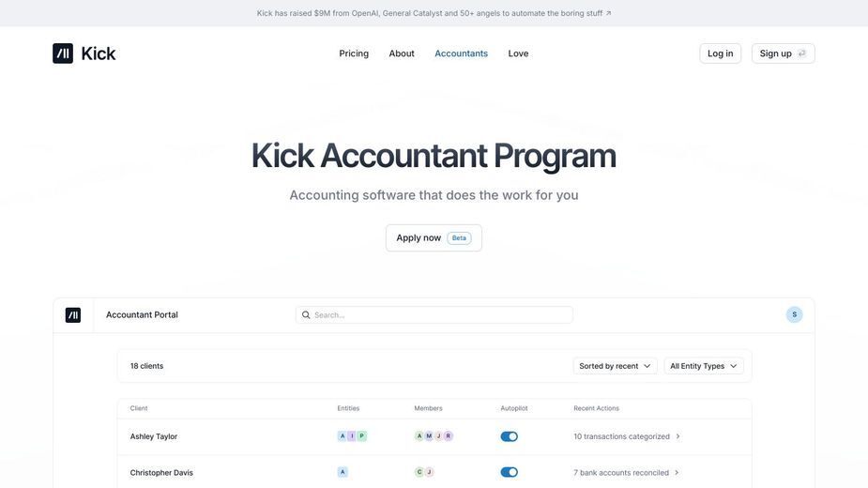Expand 10 transactions categorized chevron
Screen dimensions: 868x488
678,436
